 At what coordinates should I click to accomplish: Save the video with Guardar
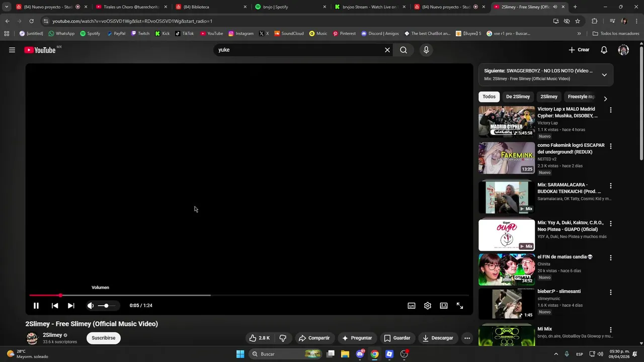[x=397, y=338]
